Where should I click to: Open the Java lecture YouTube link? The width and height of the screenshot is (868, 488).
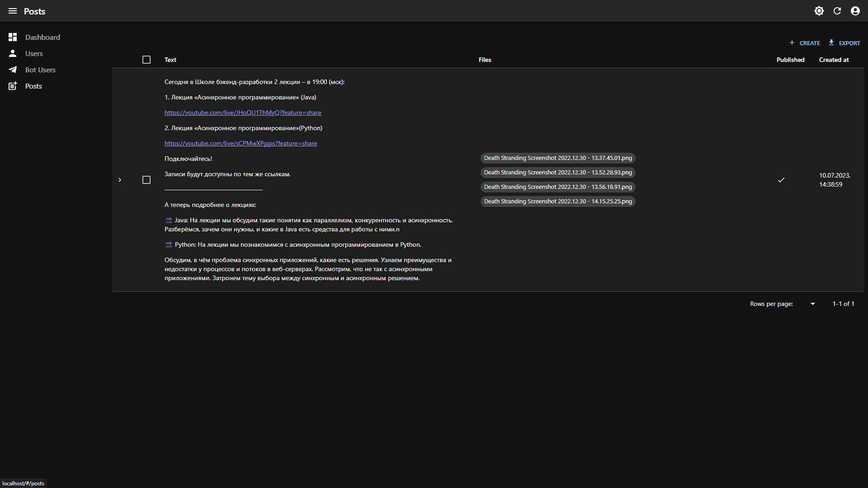tap(243, 113)
